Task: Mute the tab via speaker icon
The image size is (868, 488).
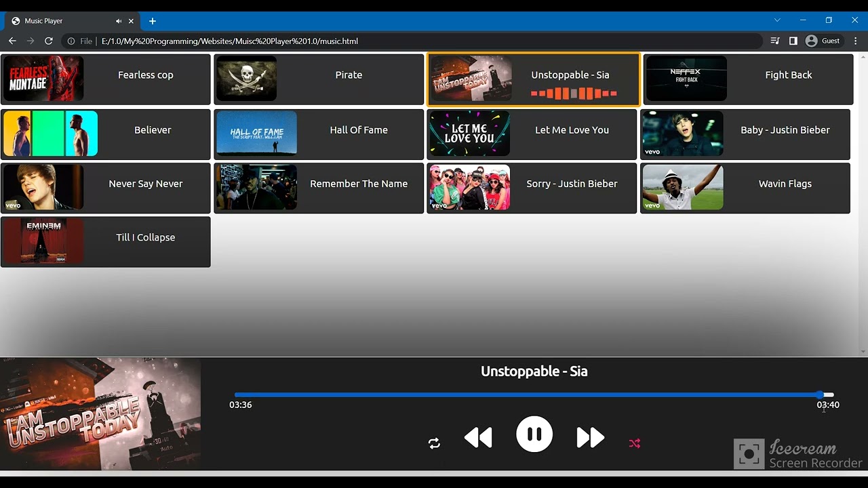Action: click(119, 21)
